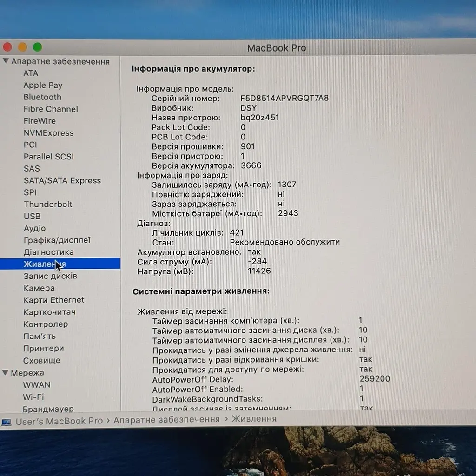Screen dimensions: 476x476
Task: Open the Fibre Channel entry
Action: pyautogui.click(x=51, y=109)
